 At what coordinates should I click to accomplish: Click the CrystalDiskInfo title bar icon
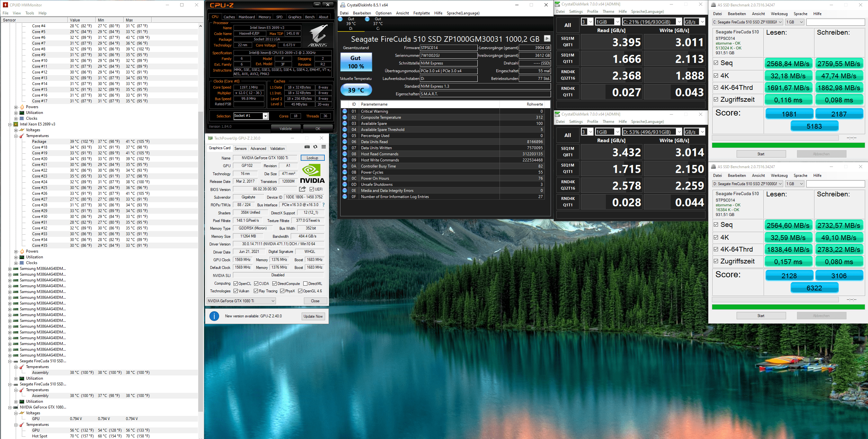coord(343,5)
